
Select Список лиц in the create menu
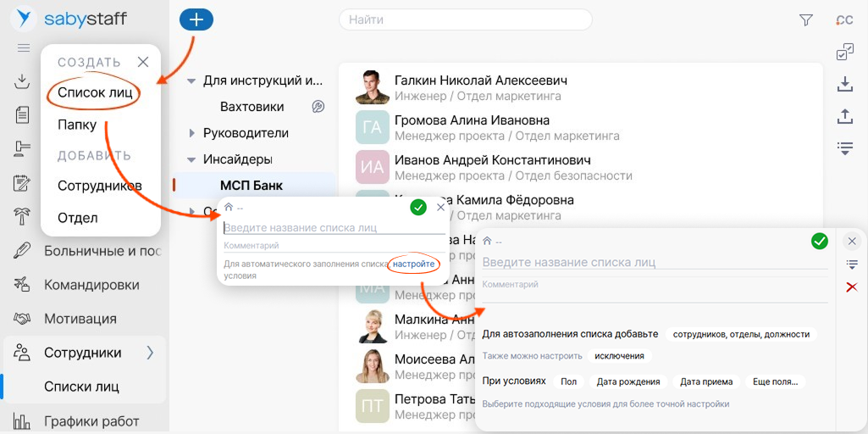95,92
